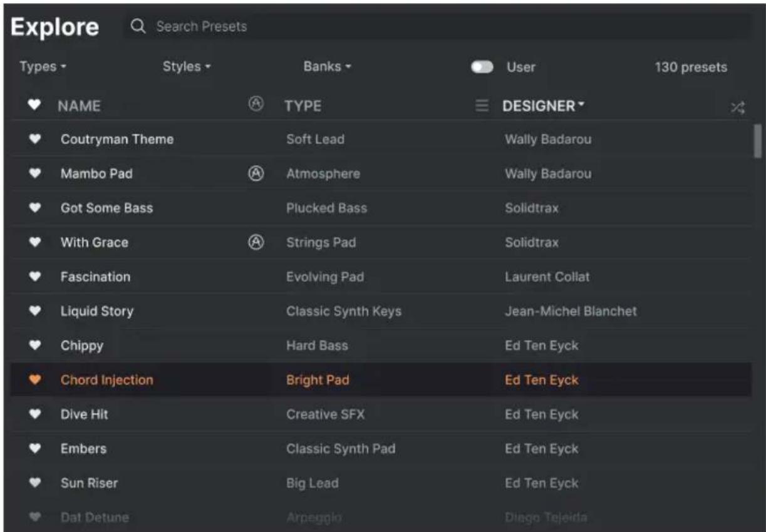
Task: Favorite the Liquid Story preset heart
Action: pyautogui.click(x=35, y=311)
